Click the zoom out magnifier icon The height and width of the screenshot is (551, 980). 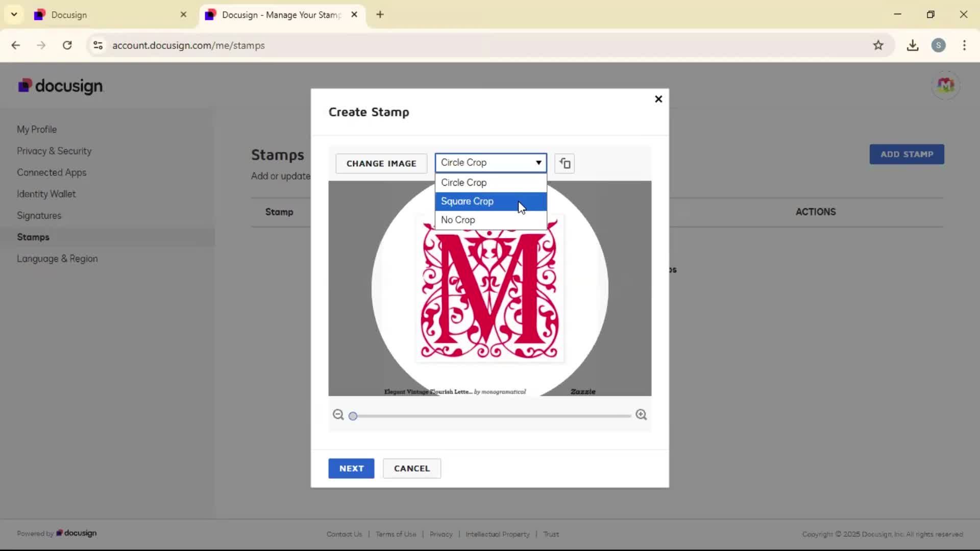tap(338, 415)
